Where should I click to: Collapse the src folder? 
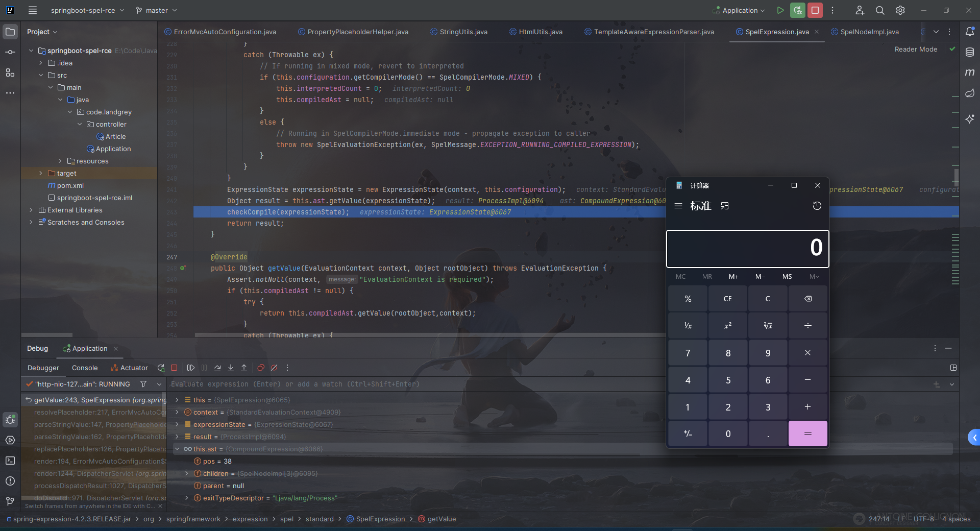click(41, 75)
